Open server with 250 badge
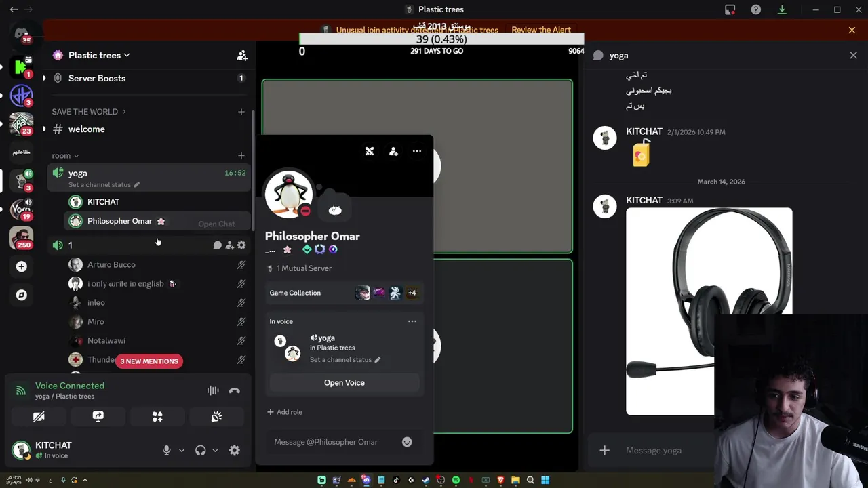The height and width of the screenshot is (488, 868). 22,237
